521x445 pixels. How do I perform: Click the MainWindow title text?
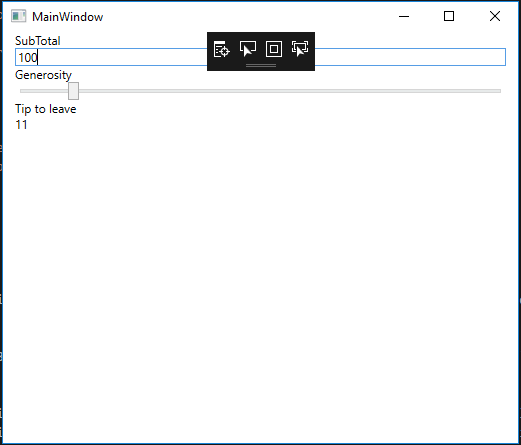coord(68,17)
